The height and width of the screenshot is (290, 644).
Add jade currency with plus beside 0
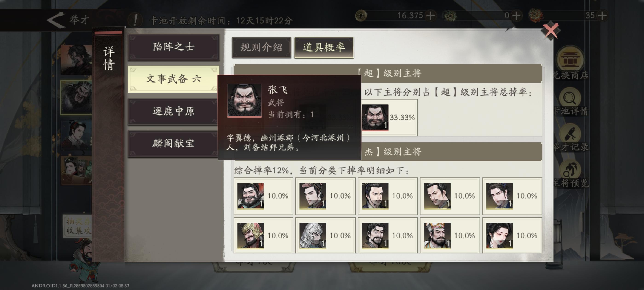pos(517,15)
